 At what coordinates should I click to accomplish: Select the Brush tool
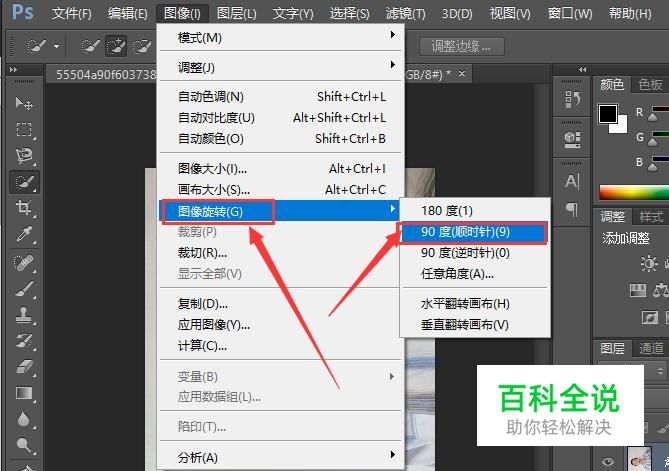24,289
